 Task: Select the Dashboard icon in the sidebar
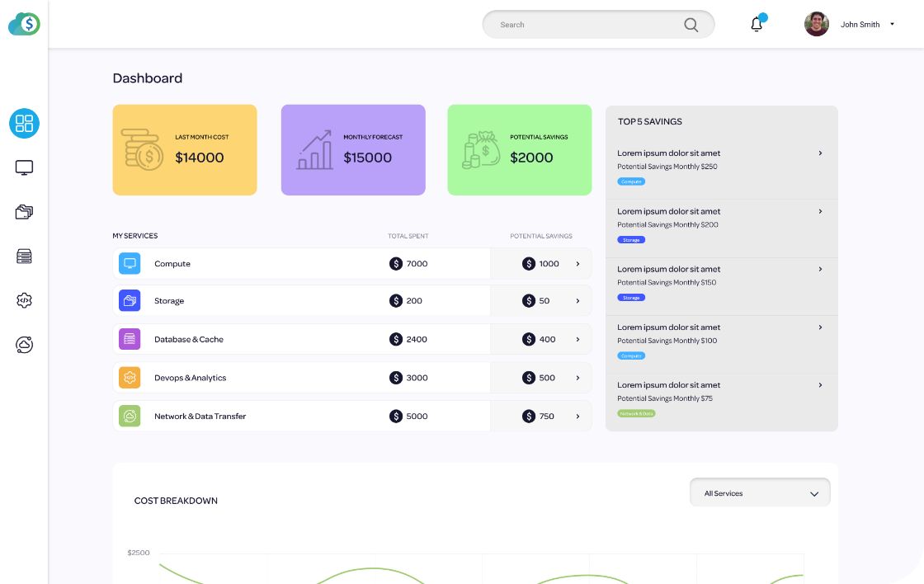click(24, 123)
